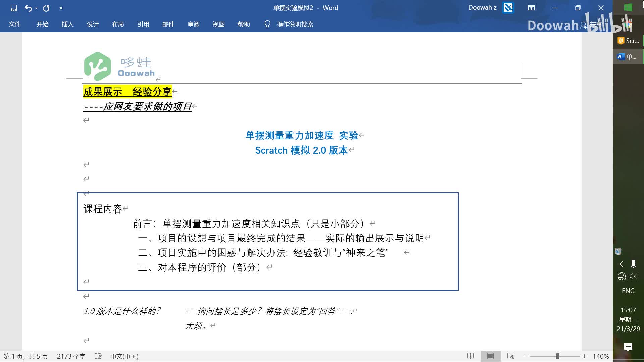Click the Windows Start icon
This screenshot has width=644, height=362.
[x=628, y=8]
